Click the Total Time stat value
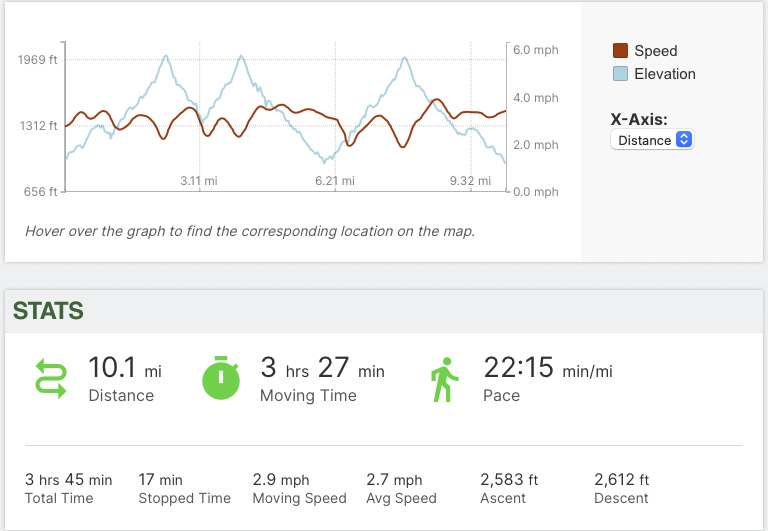 [x=68, y=480]
